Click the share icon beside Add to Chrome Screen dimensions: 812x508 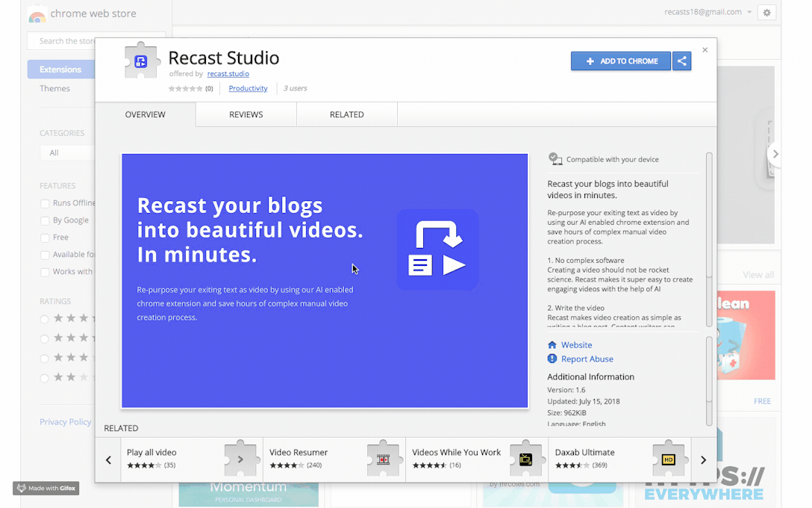point(681,61)
